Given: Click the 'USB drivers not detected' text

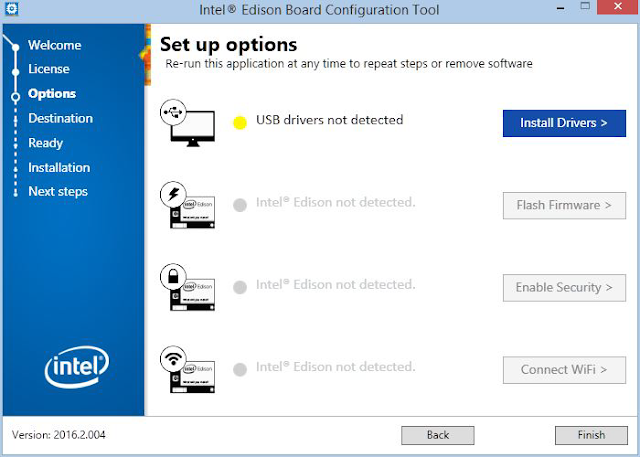Looking at the screenshot, I should click(x=330, y=120).
